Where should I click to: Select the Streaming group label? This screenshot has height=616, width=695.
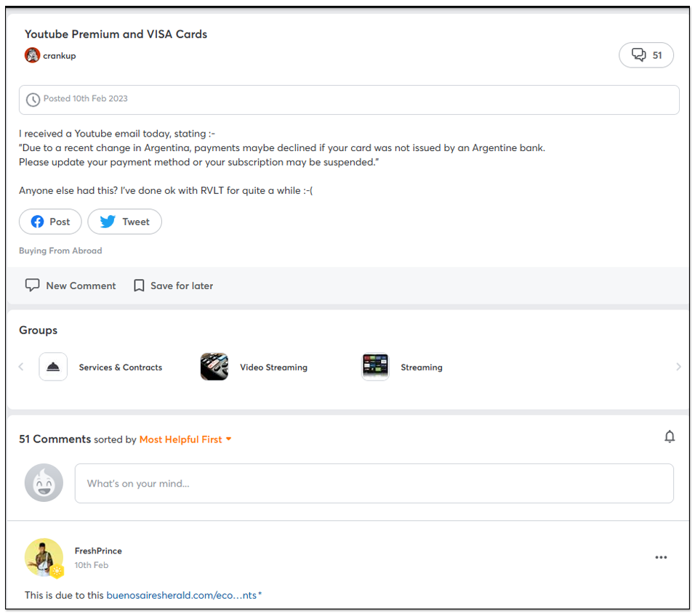tap(422, 367)
